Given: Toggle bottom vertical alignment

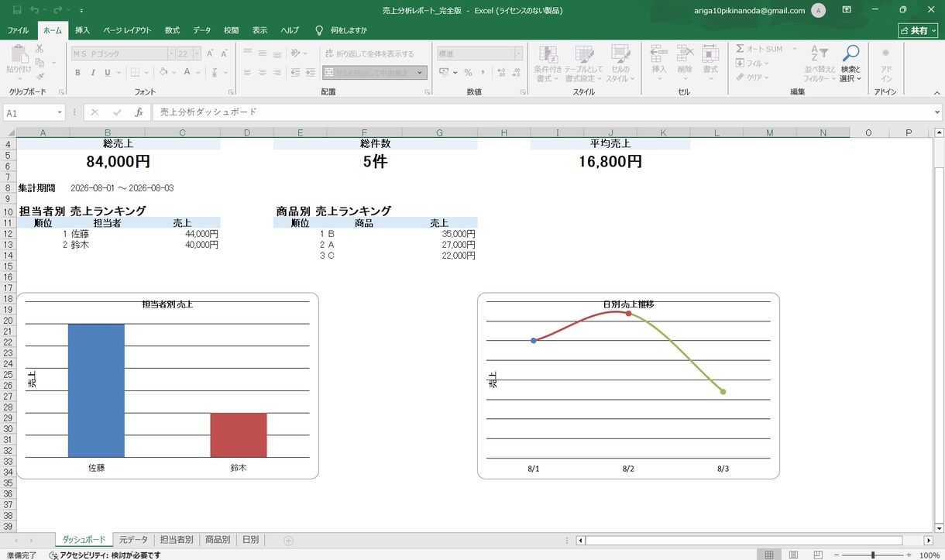Looking at the screenshot, I should 279,53.
